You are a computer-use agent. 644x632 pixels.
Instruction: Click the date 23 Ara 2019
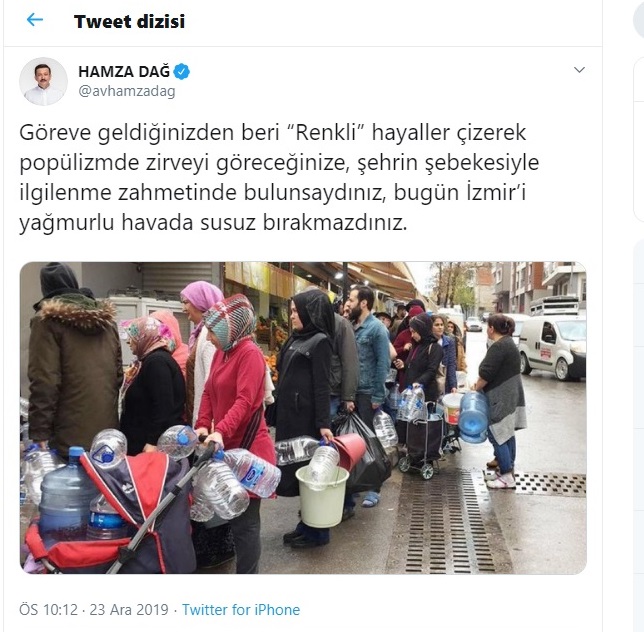pyautogui.click(x=129, y=609)
